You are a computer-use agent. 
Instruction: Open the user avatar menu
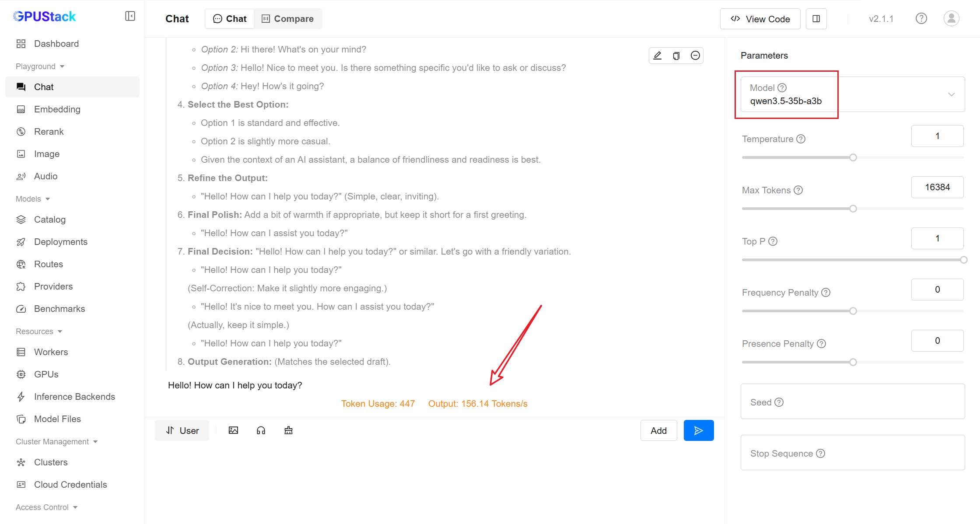[x=951, y=18]
